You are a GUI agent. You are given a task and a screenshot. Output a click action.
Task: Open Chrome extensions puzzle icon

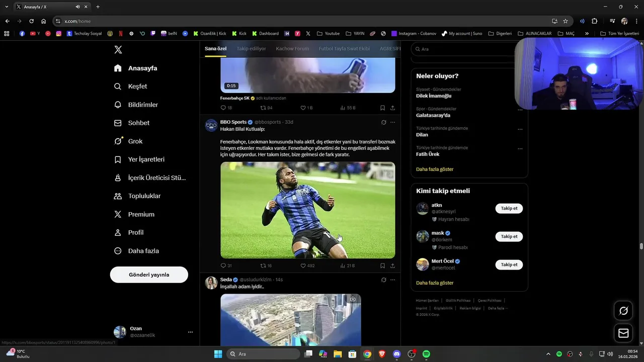[594, 21]
